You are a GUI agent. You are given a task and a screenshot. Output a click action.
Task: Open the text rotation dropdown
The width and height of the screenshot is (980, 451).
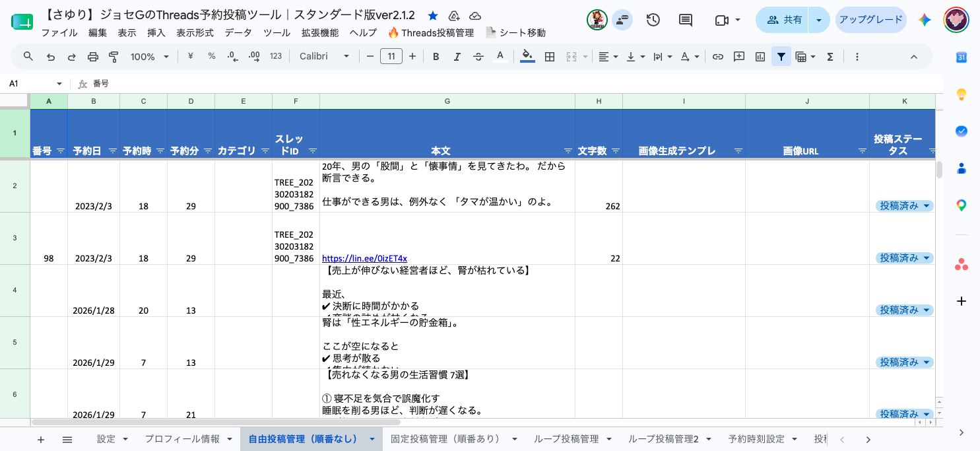click(x=690, y=57)
